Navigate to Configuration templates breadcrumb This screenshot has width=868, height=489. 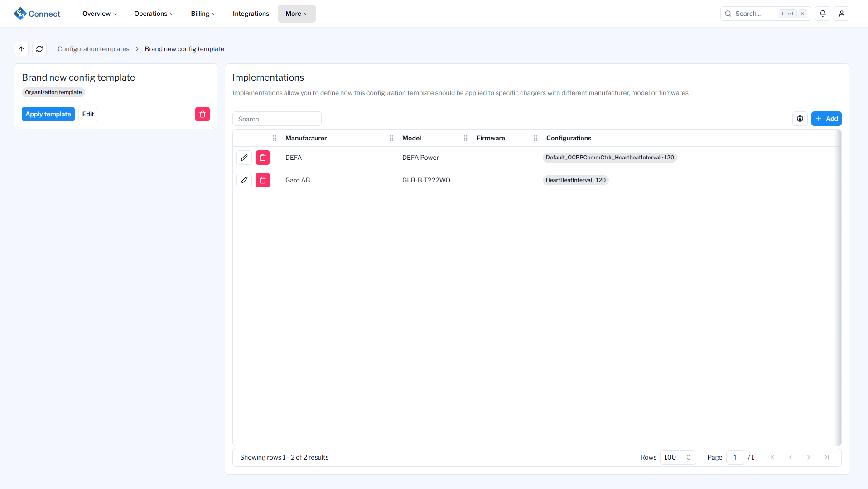point(93,48)
